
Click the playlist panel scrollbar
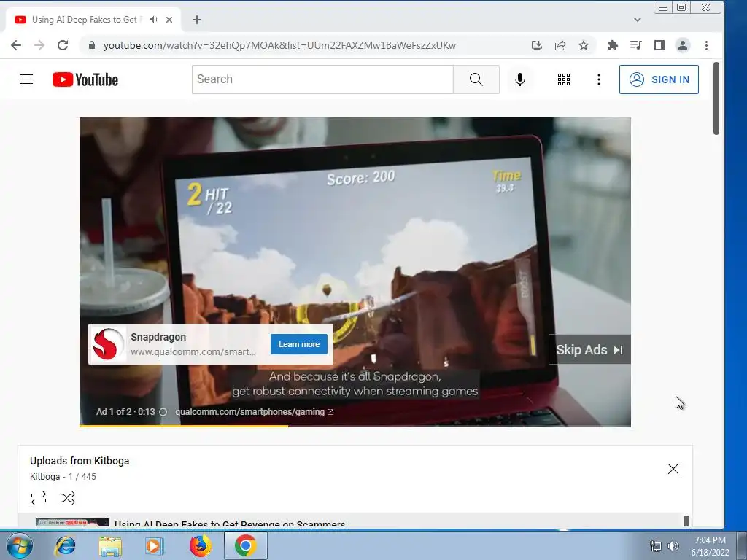click(686, 521)
